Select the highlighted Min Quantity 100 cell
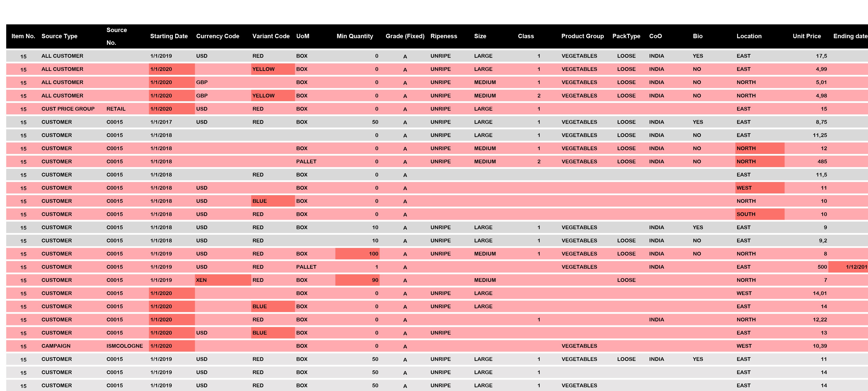868x391 pixels. pos(358,254)
